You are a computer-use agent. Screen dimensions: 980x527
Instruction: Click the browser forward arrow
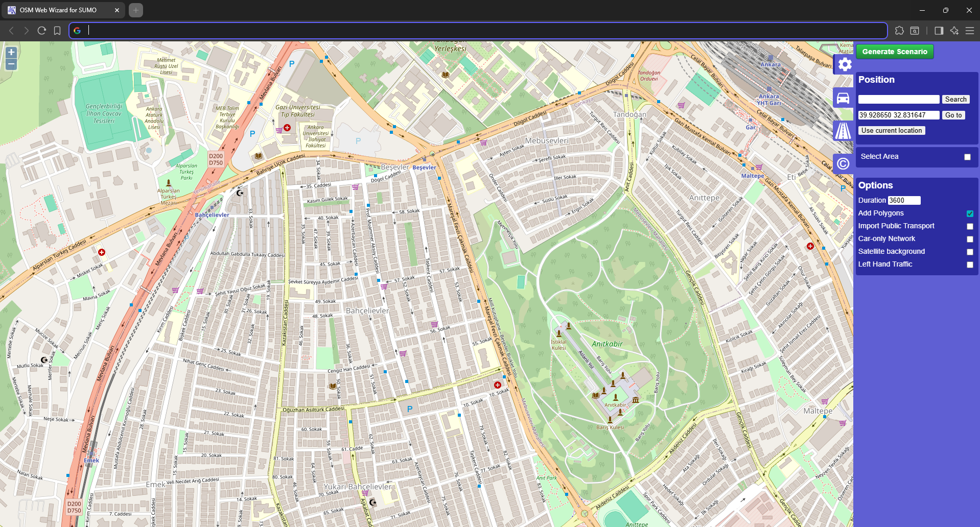pos(27,31)
